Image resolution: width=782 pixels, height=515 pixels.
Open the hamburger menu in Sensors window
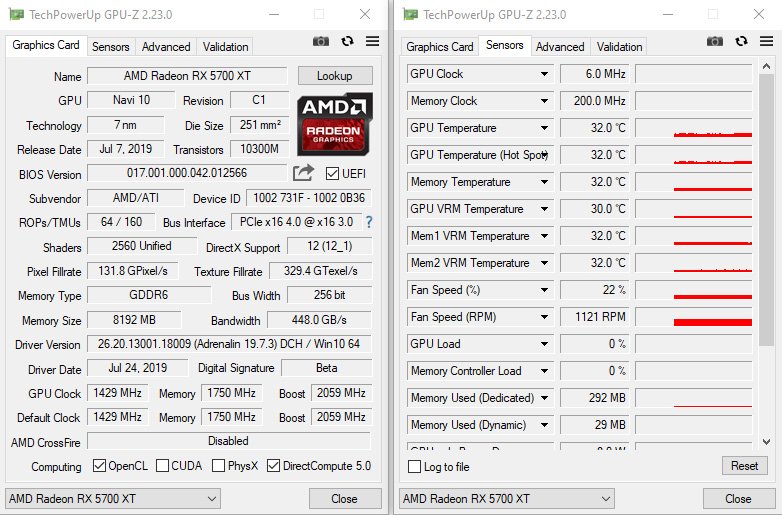(767, 41)
